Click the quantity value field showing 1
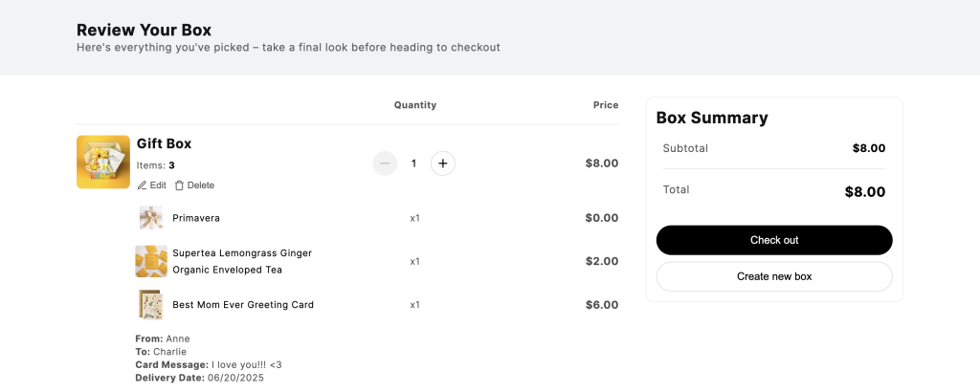The image size is (980, 392). [413, 163]
